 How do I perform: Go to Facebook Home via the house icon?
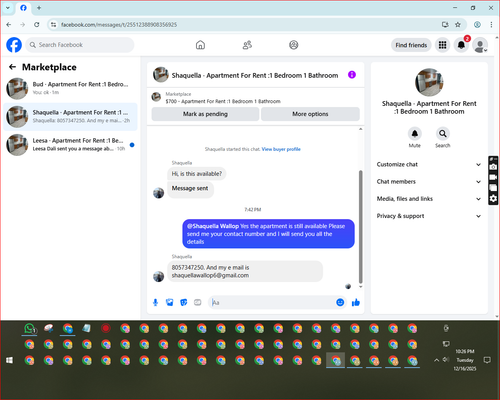tap(200, 45)
